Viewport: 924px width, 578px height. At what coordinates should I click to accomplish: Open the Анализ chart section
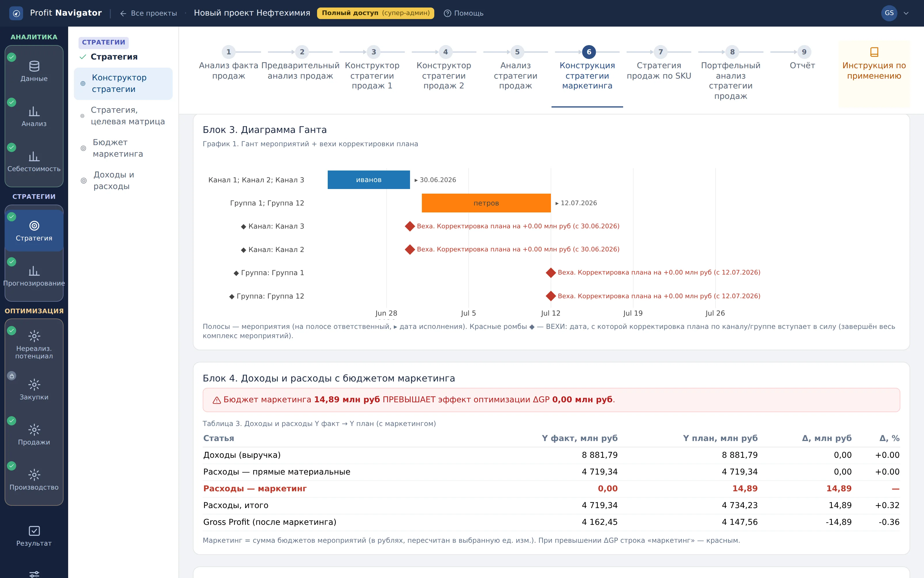(34, 116)
